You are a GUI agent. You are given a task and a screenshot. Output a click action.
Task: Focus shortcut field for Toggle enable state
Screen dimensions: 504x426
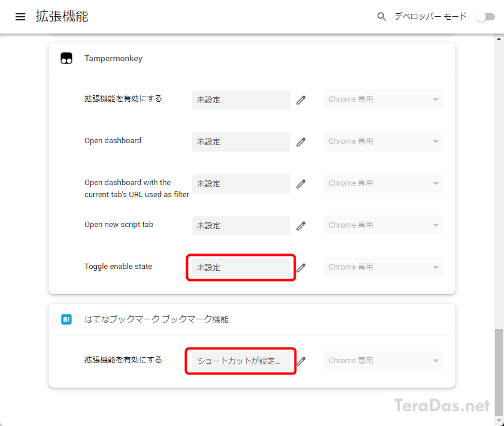(x=241, y=267)
